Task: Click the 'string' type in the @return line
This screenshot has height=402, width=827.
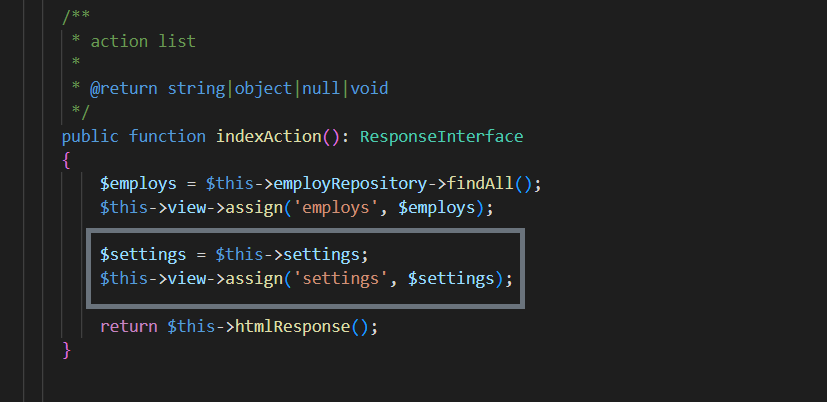Action: tap(197, 88)
